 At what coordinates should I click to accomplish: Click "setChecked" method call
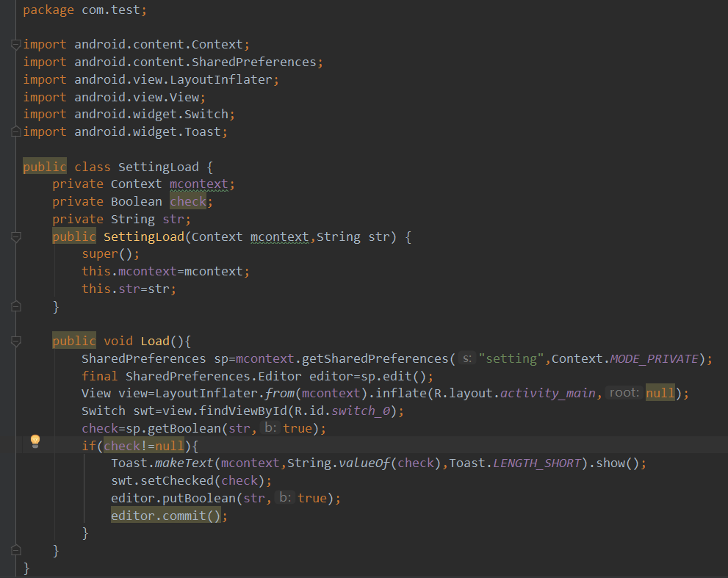[177, 480]
